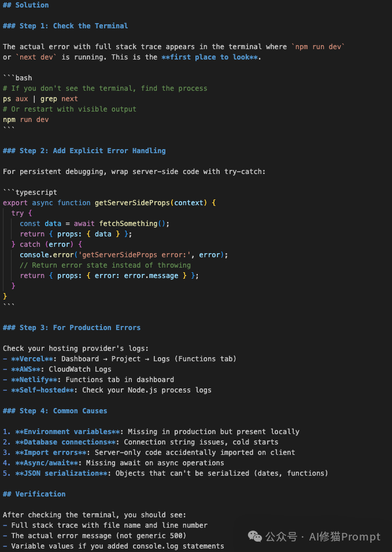Click the 'AWS: CloudWatch Logs' bullet
Screen dimensions: 392x552
coord(57,369)
